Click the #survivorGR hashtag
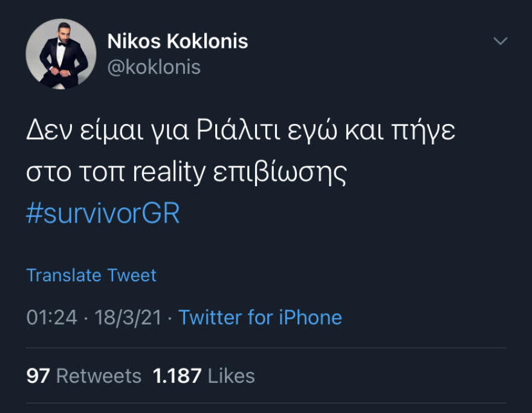Screen dimensions: 532x413 point(103,213)
